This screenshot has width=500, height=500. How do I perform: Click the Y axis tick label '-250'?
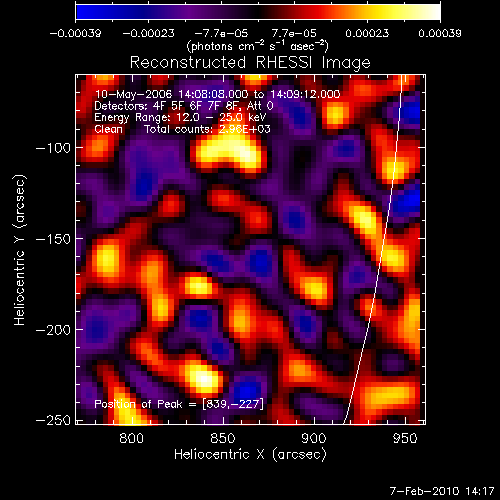coord(53,420)
